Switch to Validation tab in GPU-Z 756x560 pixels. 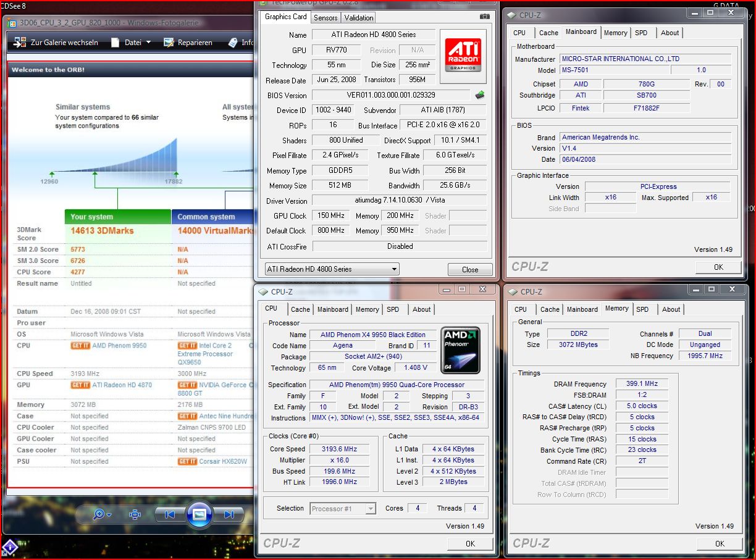pyautogui.click(x=359, y=18)
